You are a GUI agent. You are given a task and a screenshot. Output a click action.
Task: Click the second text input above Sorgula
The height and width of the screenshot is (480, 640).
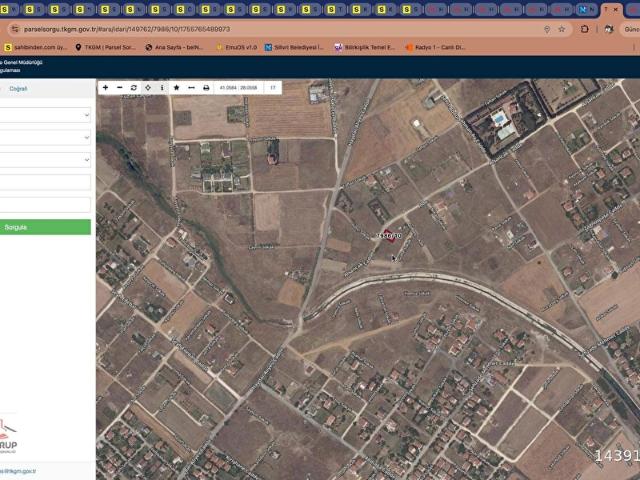tap(45, 204)
